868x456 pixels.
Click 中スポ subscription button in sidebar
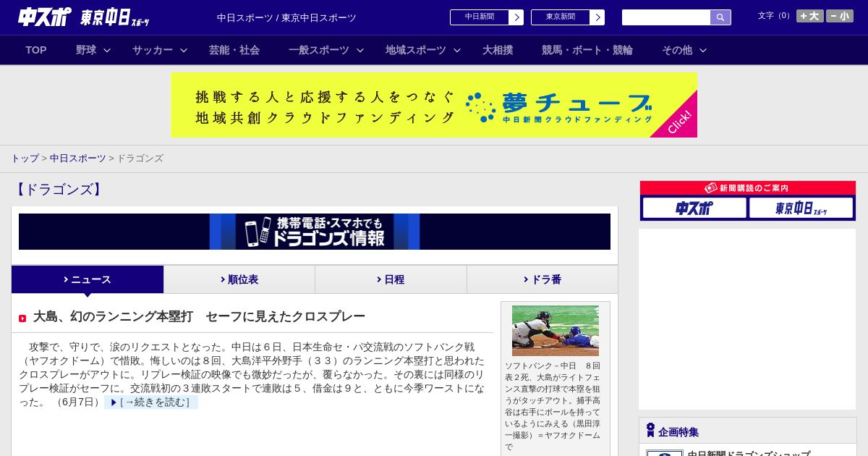[694, 208]
